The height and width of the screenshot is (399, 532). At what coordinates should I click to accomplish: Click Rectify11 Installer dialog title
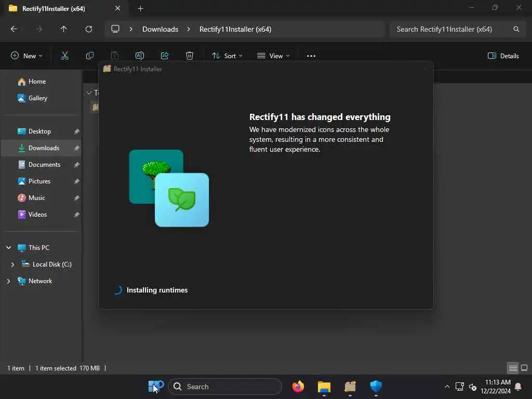[x=138, y=69]
